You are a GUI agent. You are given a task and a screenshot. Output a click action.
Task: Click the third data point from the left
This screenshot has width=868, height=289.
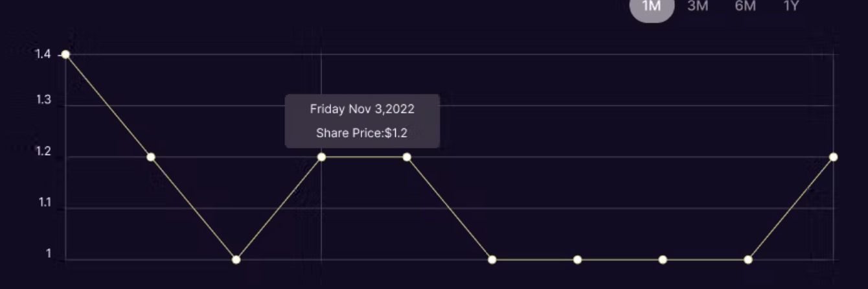pos(236,260)
